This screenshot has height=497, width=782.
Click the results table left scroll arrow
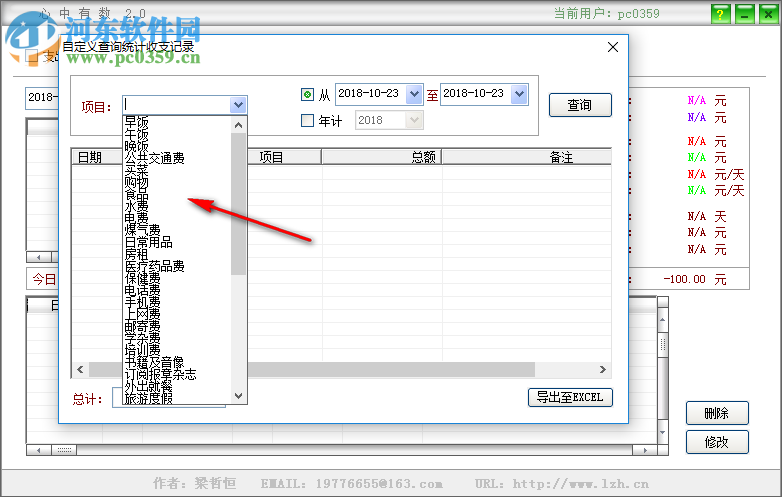coord(80,369)
